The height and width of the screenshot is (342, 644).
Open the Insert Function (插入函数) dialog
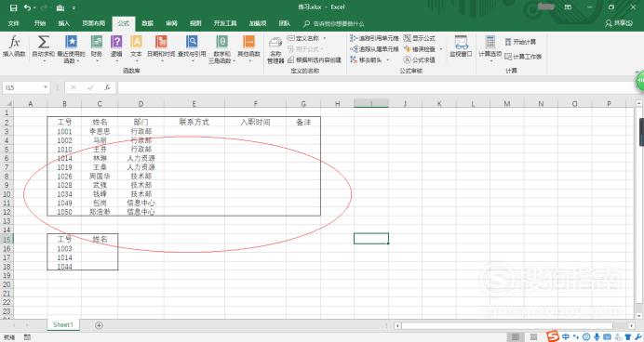coord(14,46)
